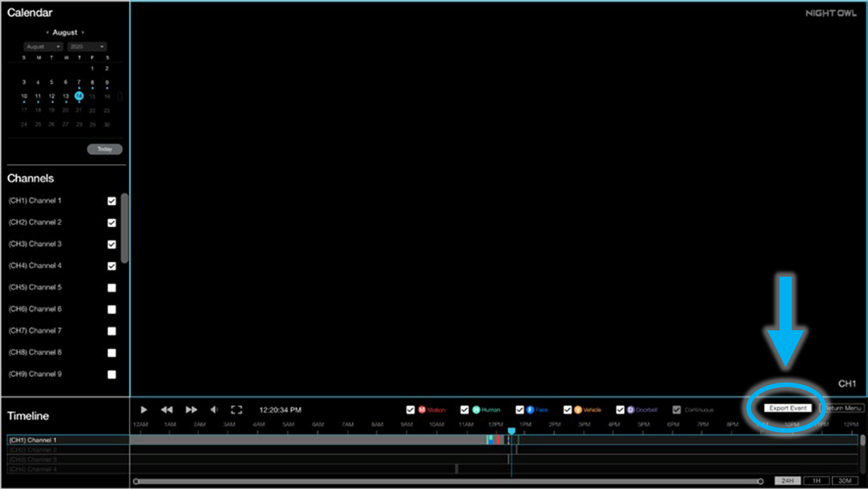
Task: Enter fullscreen with the expand icon
Action: click(x=237, y=409)
